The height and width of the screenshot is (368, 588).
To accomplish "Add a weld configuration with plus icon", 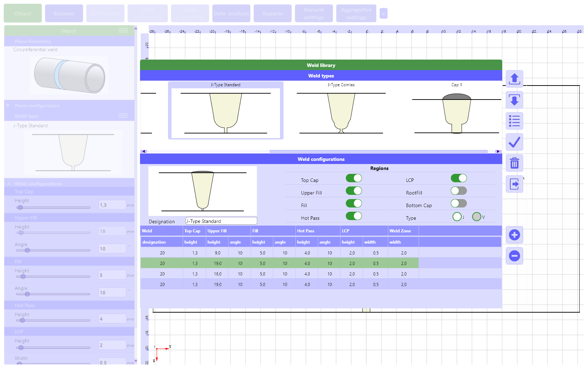I will (514, 235).
